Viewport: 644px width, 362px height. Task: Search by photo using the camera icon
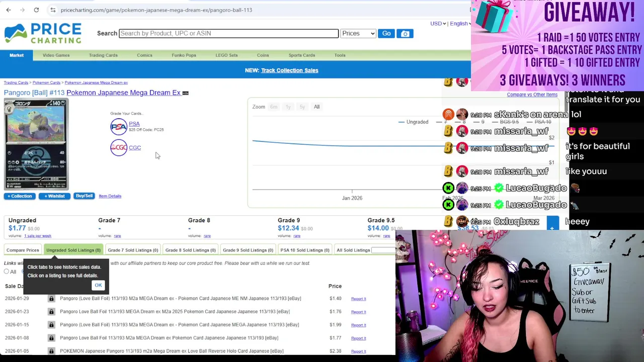click(x=405, y=33)
